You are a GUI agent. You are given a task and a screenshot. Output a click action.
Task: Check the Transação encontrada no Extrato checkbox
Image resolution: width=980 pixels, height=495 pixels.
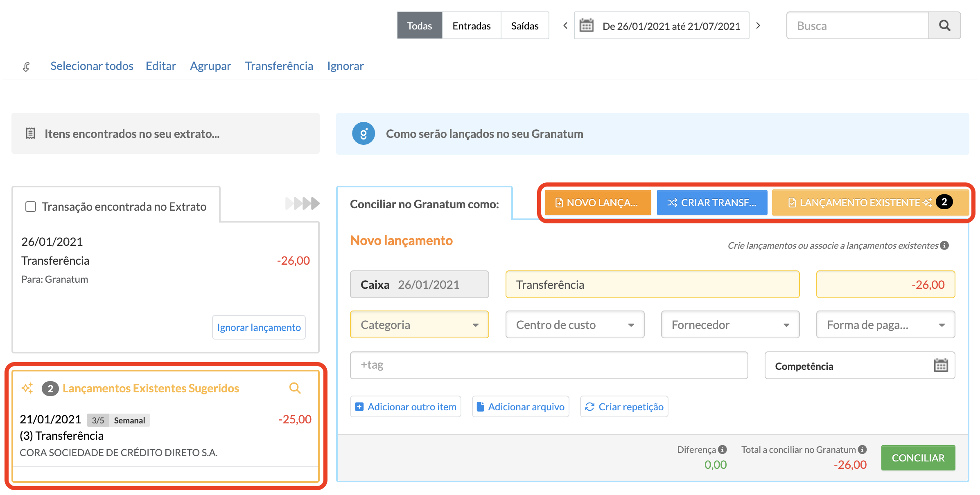tap(31, 207)
